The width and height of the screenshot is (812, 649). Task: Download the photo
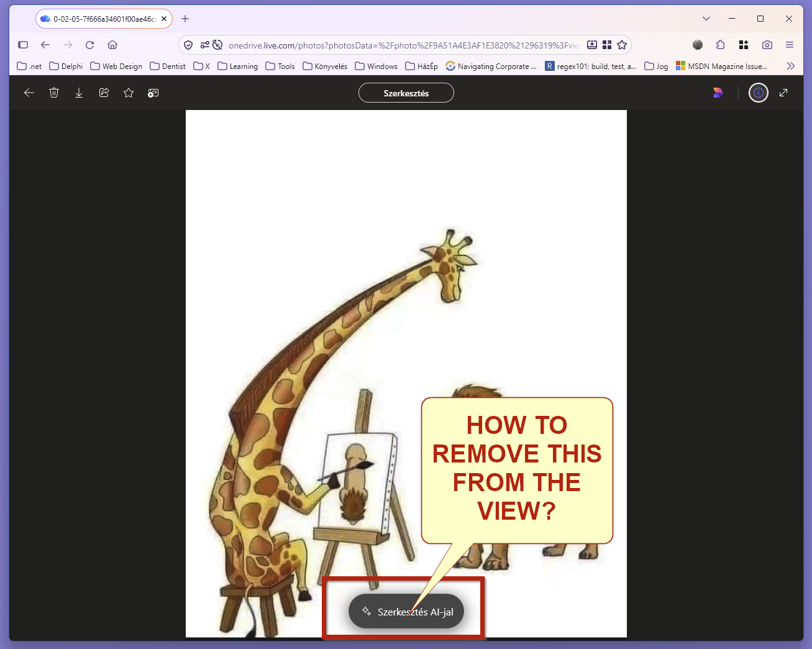(x=79, y=93)
